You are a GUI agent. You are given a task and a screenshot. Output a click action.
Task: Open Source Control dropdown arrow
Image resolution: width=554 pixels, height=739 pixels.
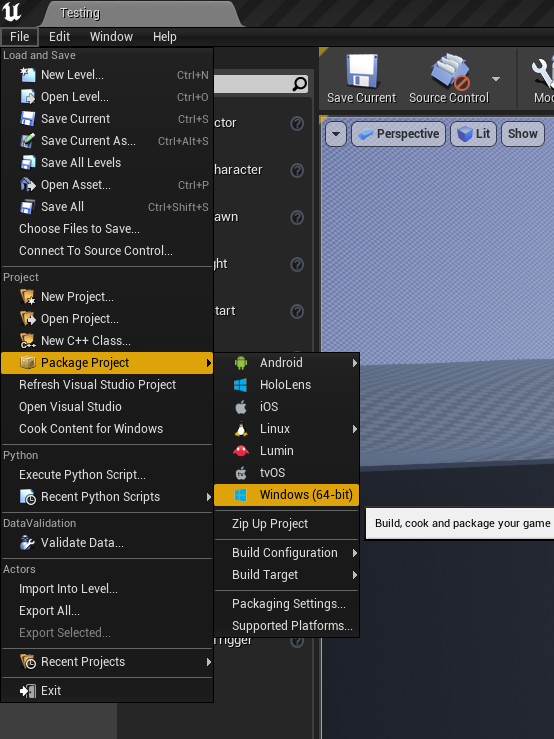[x=496, y=79]
